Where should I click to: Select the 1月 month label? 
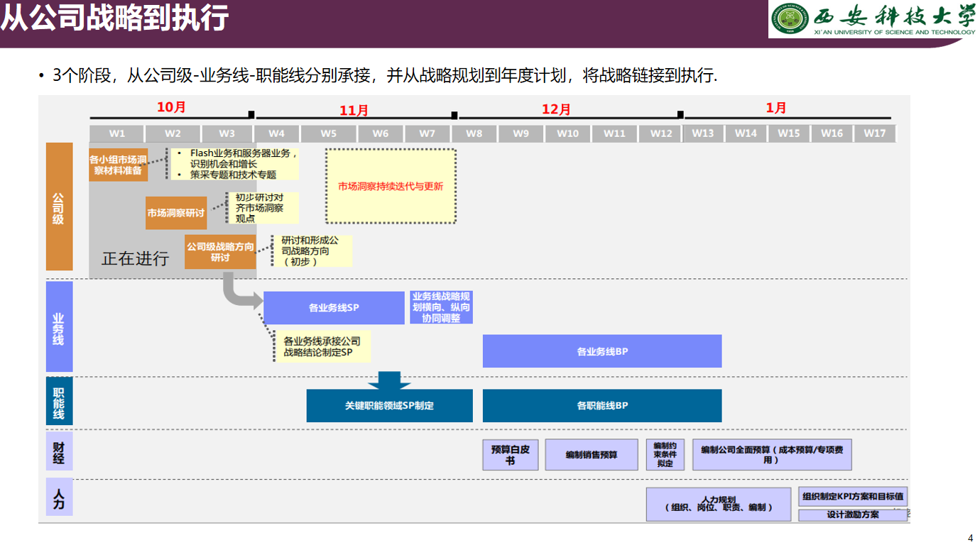pyautogui.click(x=776, y=108)
